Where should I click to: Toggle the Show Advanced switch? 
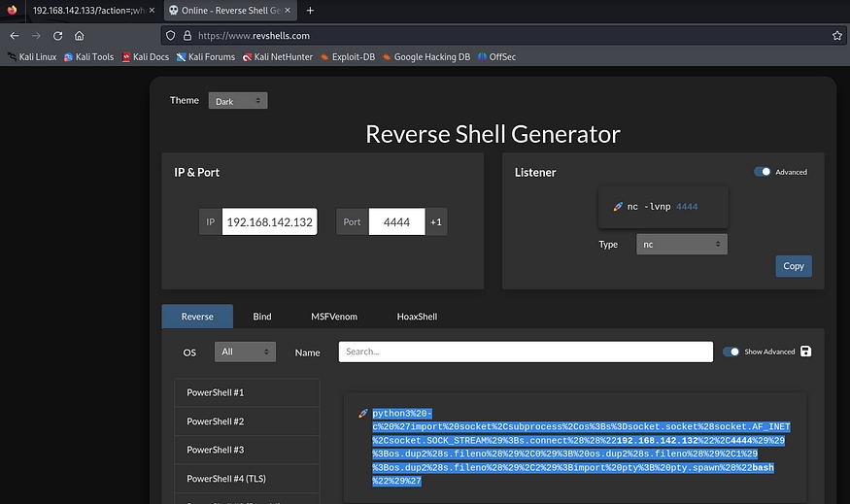point(731,352)
